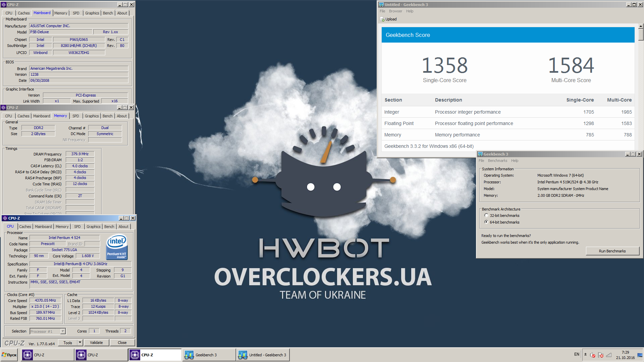Open Bench tab in top CPU-Z window
This screenshot has height=362, width=644.
[108, 13]
